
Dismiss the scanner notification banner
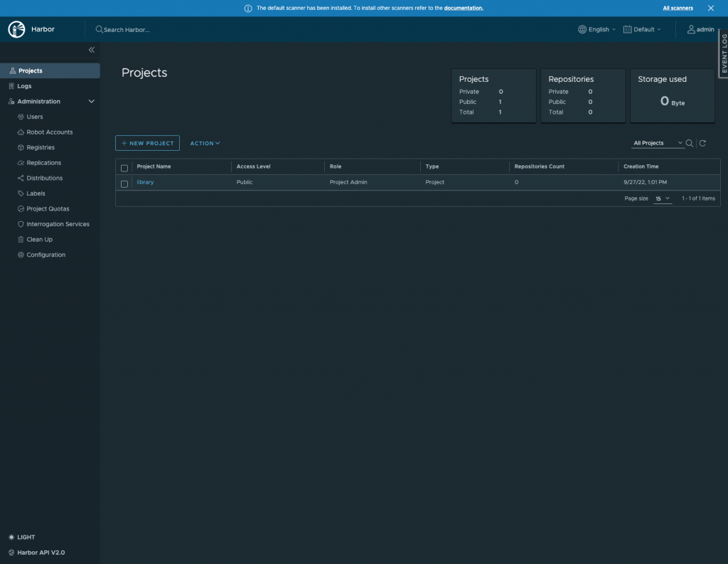click(x=711, y=8)
